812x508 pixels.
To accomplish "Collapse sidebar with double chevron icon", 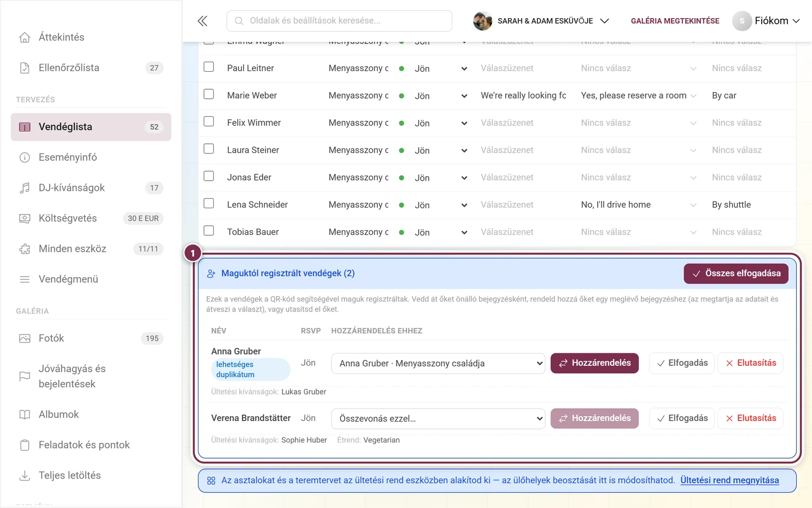I will coord(202,21).
